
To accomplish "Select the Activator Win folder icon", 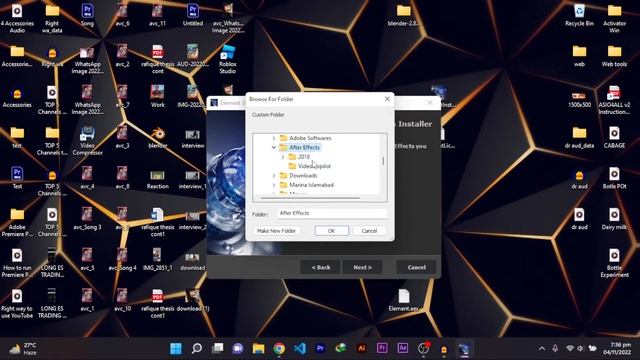I will click(x=614, y=18).
